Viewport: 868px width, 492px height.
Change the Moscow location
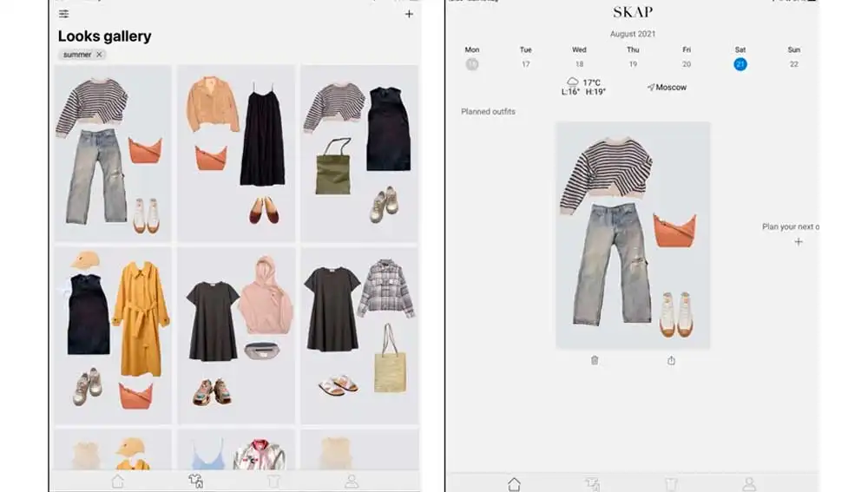(x=667, y=88)
